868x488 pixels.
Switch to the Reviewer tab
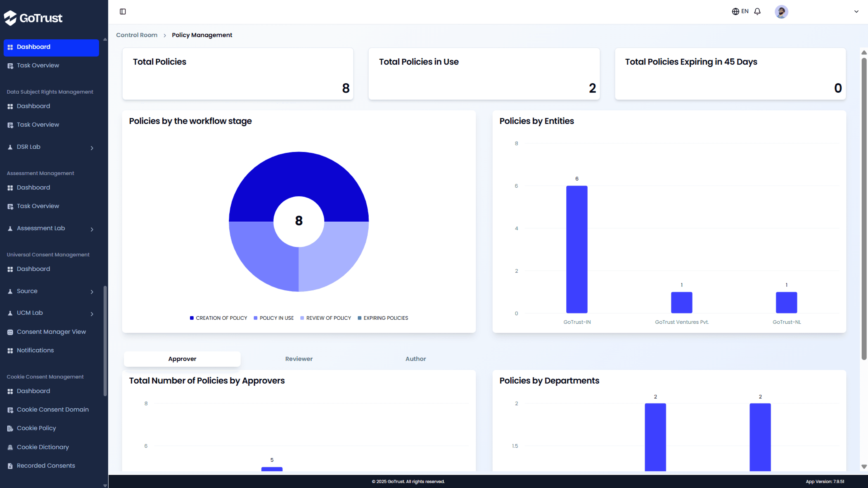299,359
